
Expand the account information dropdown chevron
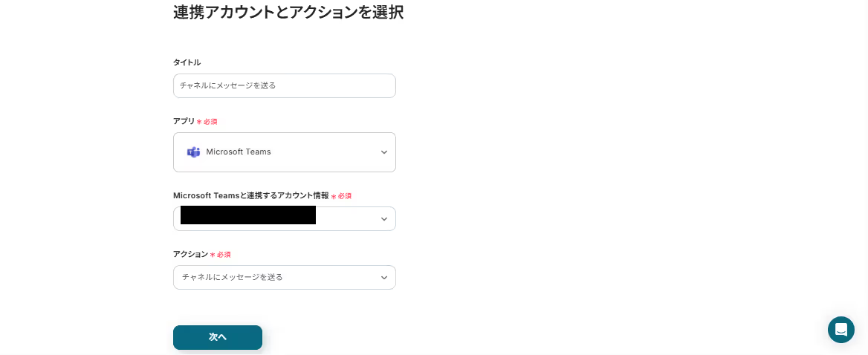(383, 219)
